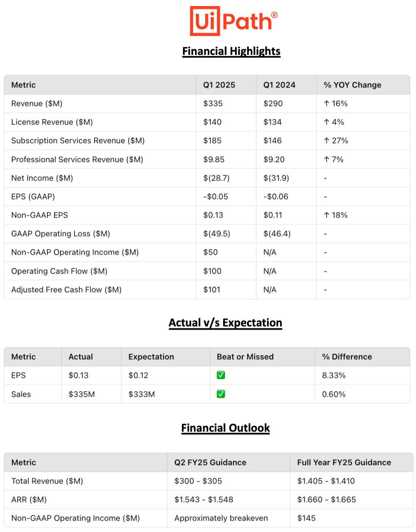Select the % YOY Change column header
Screen dimensions: 416x532
[x=352, y=85]
